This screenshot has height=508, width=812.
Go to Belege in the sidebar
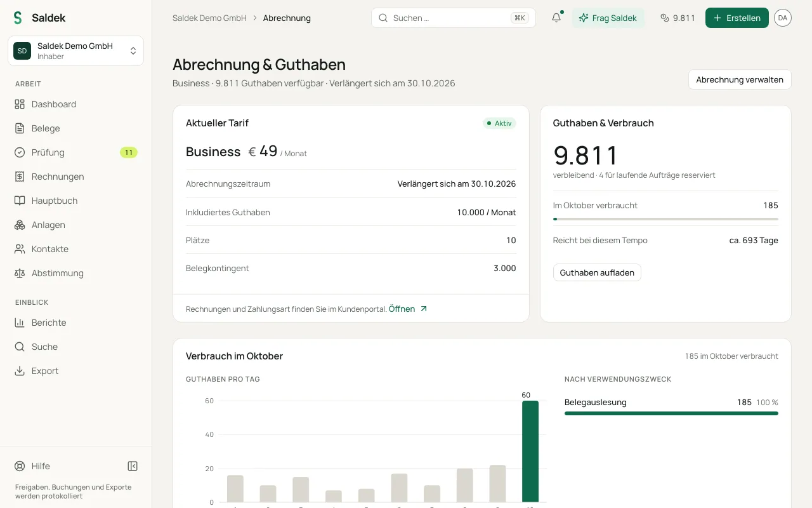click(x=76, y=128)
